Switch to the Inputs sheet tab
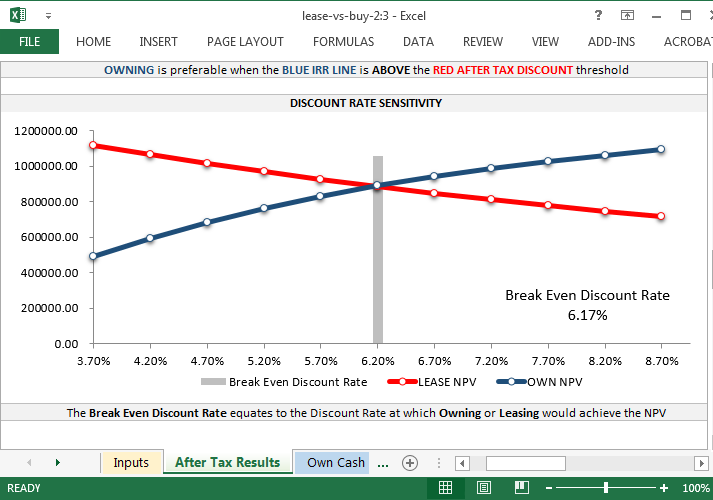Viewport: 713px width, 500px height. [131, 463]
